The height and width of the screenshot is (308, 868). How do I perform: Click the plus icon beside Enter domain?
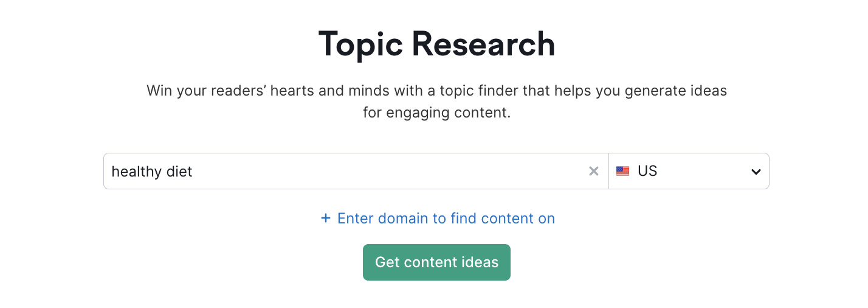[326, 218]
